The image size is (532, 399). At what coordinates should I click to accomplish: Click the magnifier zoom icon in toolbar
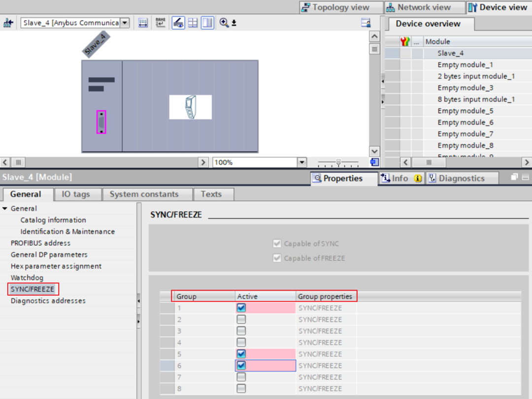pos(224,23)
